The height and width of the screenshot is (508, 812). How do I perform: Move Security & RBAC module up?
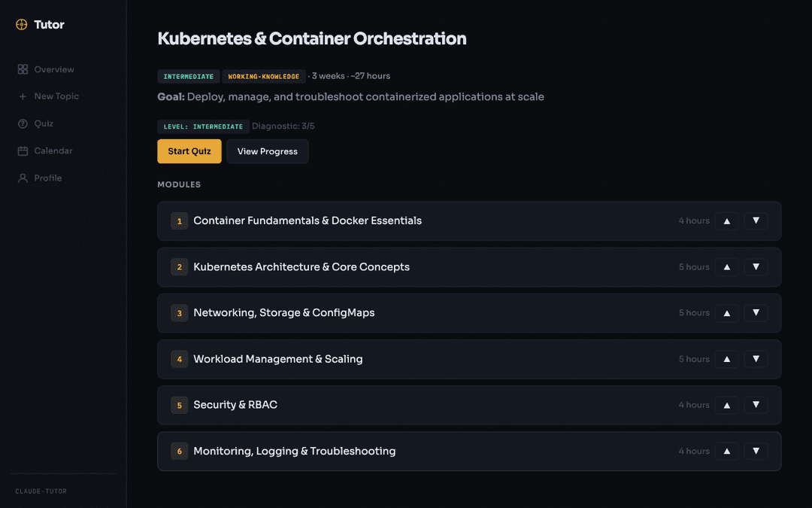click(x=726, y=405)
